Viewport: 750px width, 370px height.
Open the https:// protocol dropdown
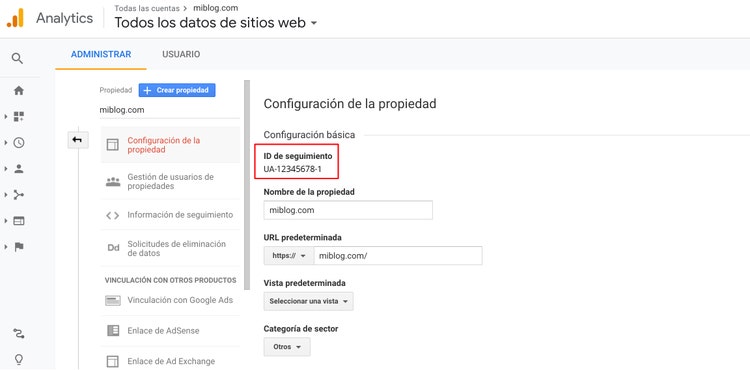coord(288,256)
